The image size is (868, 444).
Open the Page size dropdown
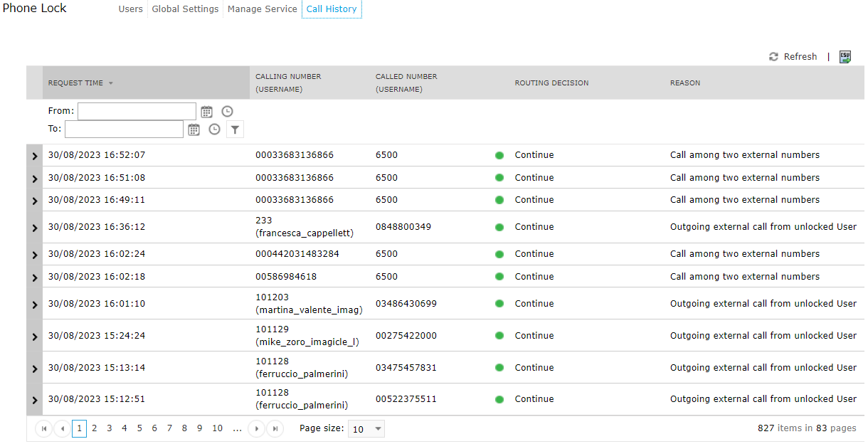click(367, 428)
